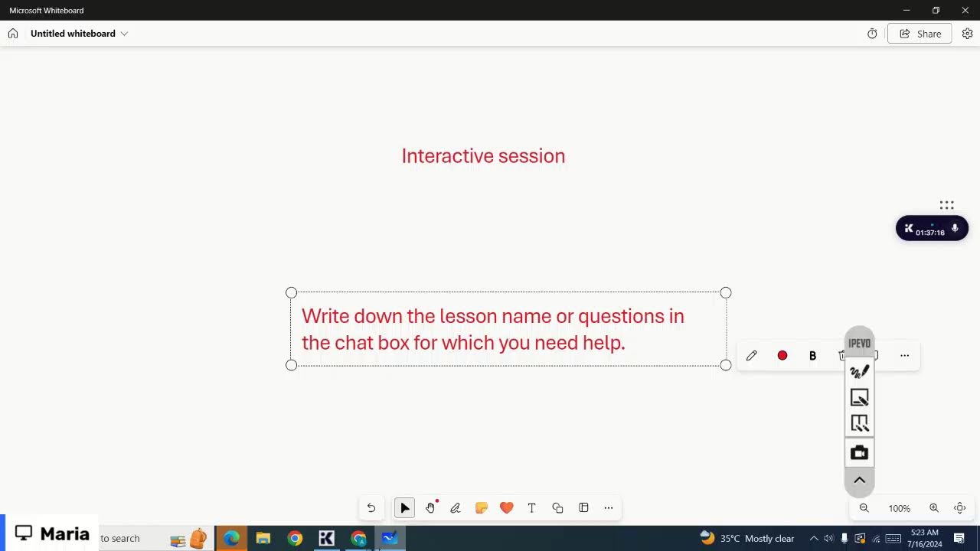Edit text with the pencil icon
Screen dimensions: 980x551
click(x=752, y=355)
